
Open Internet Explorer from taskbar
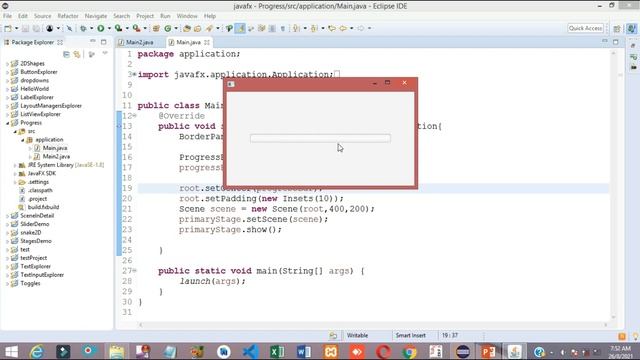pyautogui.click(x=37, y=351)
